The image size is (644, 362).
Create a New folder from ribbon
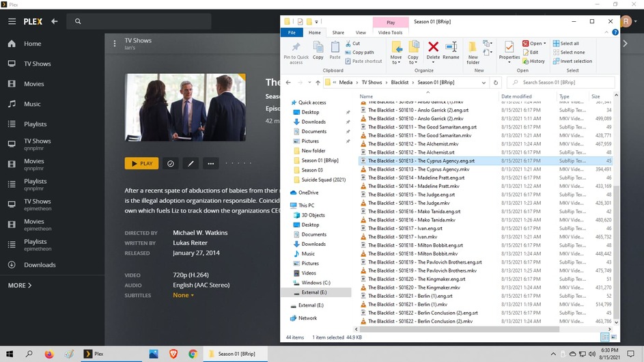tap(473, 53)
